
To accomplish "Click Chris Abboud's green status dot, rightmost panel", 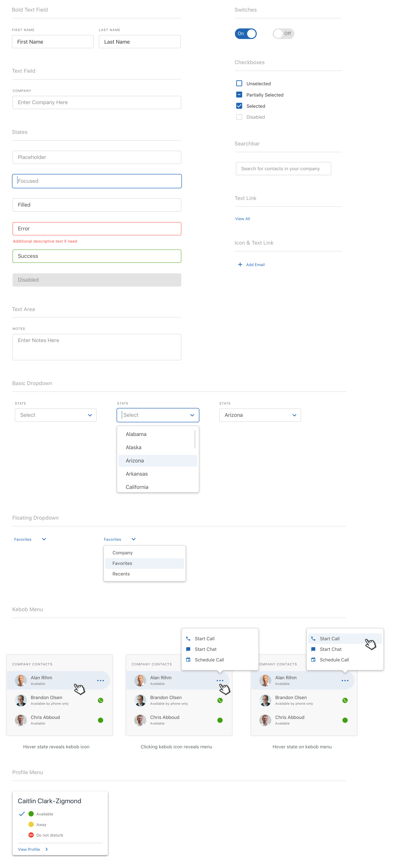I will 345,720.
